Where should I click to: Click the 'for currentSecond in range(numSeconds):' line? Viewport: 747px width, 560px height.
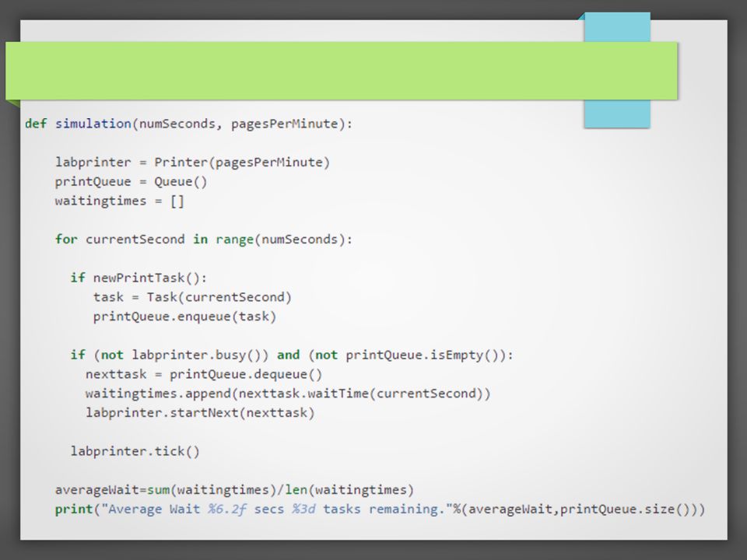204,239
